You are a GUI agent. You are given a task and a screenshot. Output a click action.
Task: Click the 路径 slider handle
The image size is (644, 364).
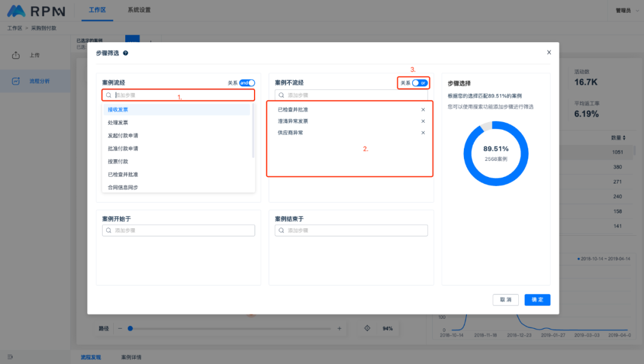pos(130,328)
